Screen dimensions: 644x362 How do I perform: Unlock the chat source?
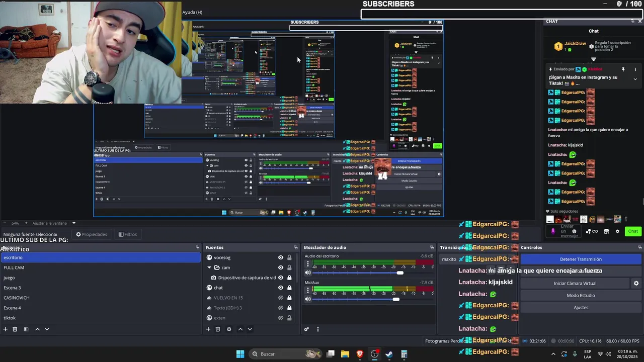click(x=289, y=288)
